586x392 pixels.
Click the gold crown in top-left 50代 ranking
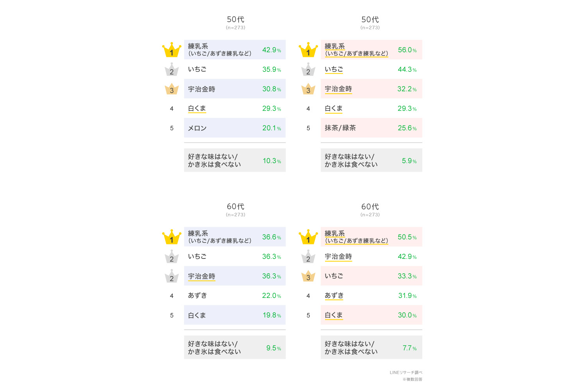click(x=172, y=50)
